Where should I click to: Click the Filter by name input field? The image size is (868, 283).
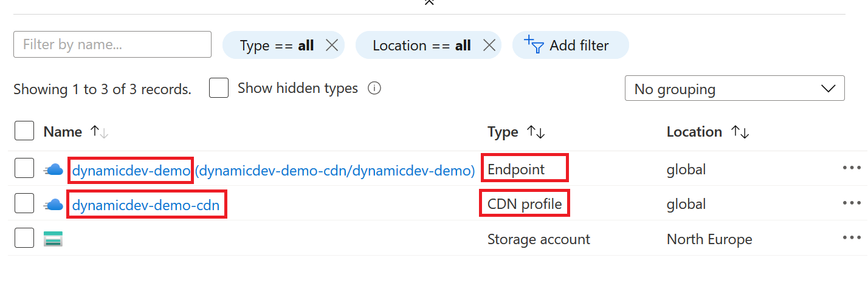click(x=112, y=45)
